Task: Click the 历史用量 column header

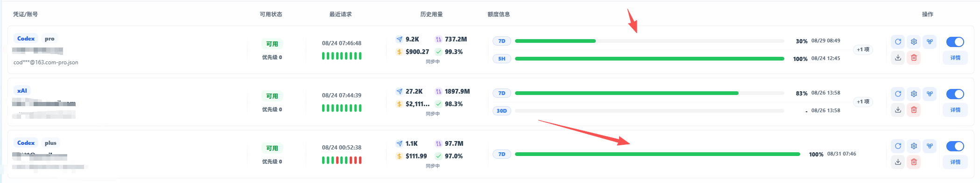Action: 431,14
